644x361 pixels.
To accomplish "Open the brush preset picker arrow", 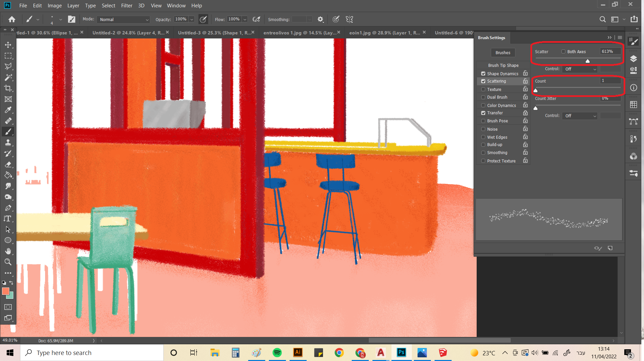I will click(38, 19).
